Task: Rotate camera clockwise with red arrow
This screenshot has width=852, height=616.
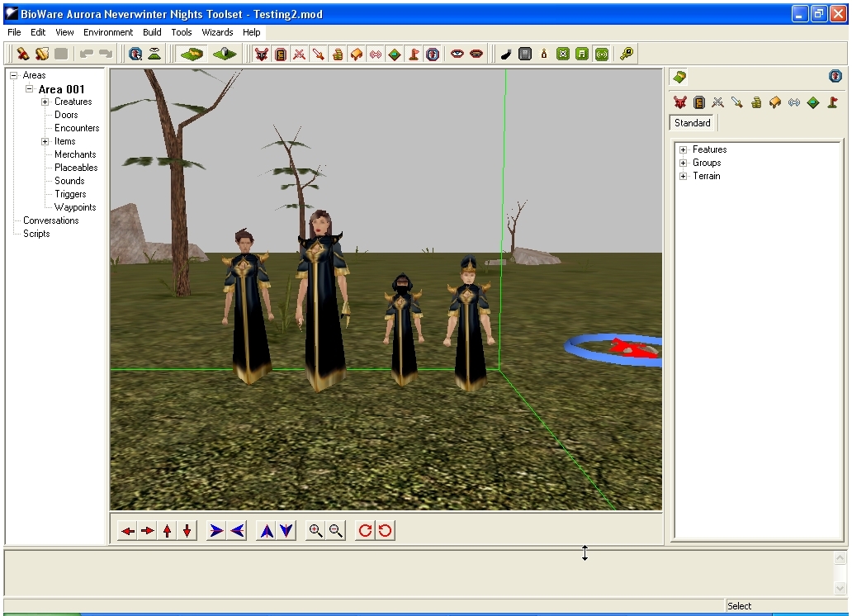Action: (x=365, y=531)
